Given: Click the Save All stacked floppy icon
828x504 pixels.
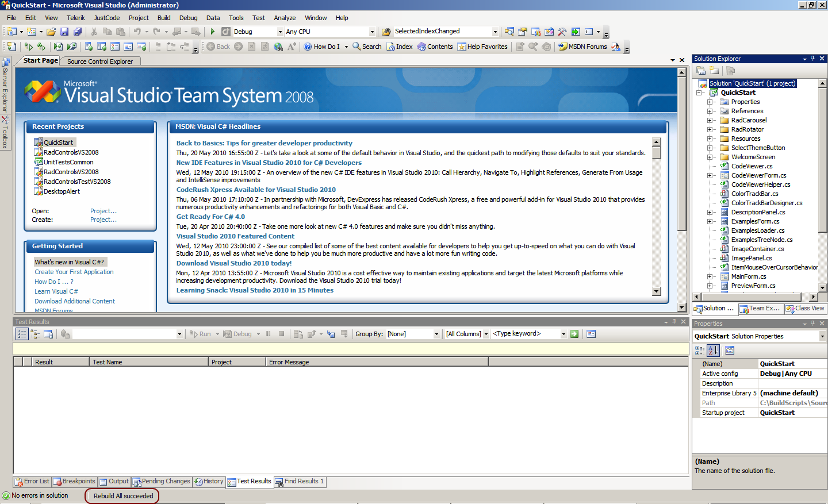Looking at the screenshot, I should [78, 32].
